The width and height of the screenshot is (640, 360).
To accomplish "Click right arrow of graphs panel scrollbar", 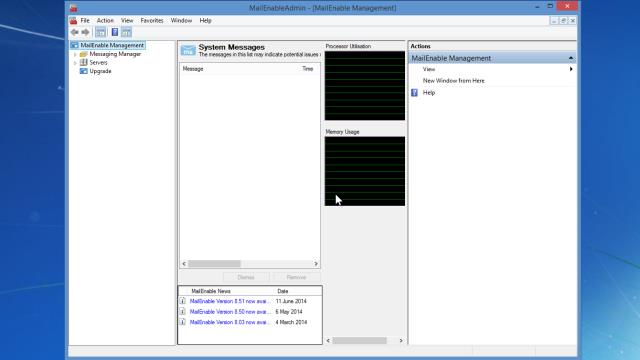I will (x=401, y=340).
